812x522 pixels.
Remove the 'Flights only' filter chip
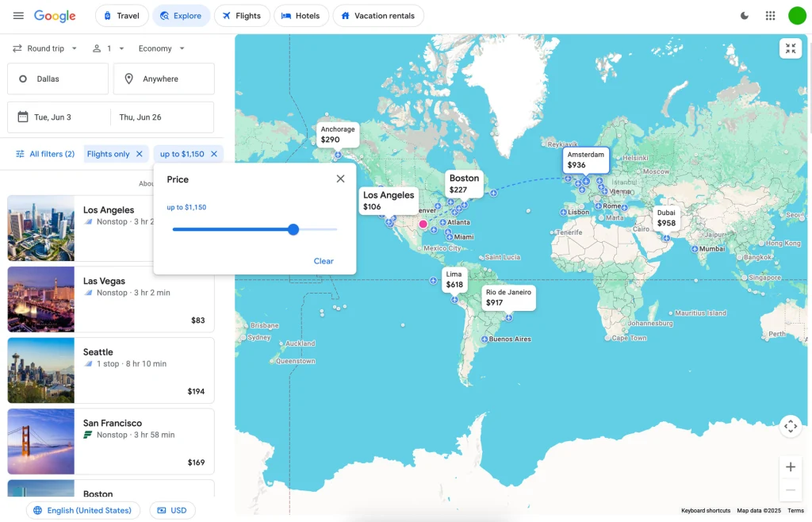coord(140,154)
